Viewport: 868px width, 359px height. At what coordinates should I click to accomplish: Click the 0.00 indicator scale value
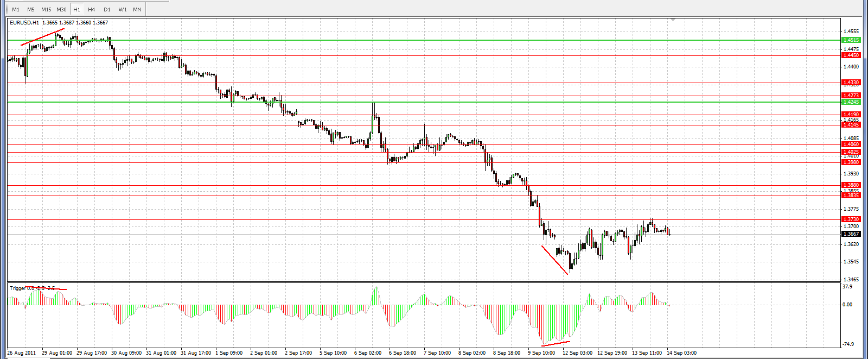847,305
